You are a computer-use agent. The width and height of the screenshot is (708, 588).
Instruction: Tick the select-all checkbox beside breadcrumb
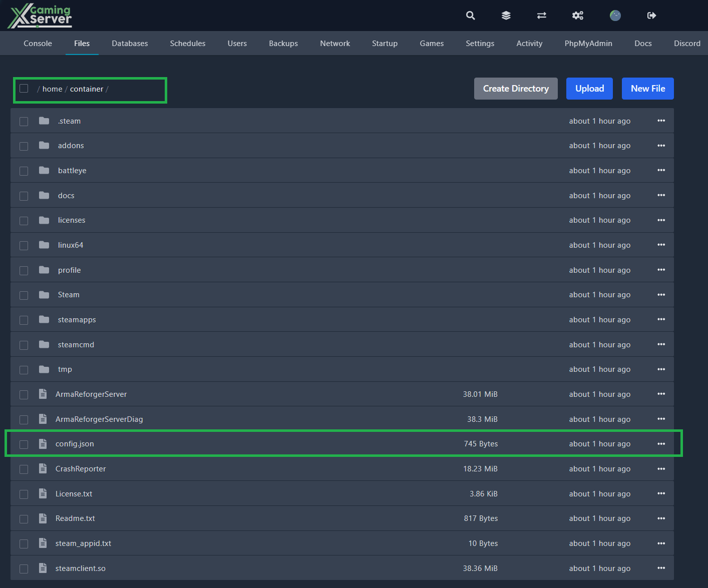[24, 89]
